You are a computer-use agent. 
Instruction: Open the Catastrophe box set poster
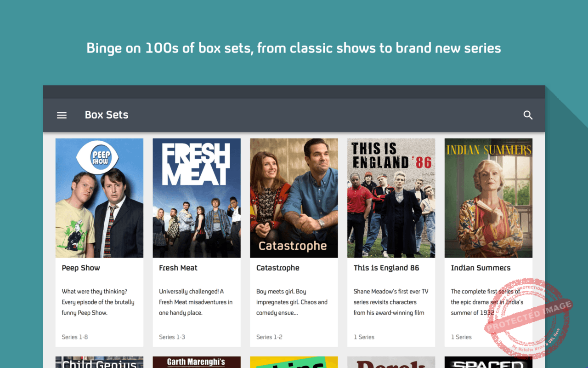[294, 198]
